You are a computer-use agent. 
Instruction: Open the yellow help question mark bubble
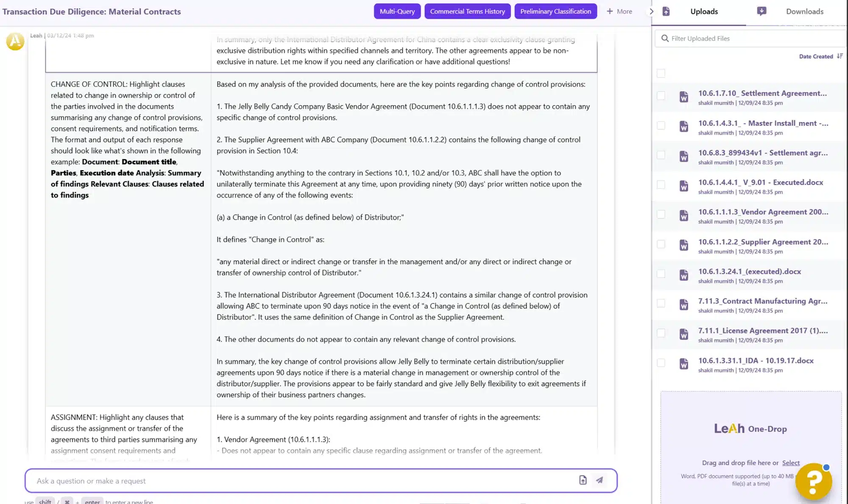(813, 482)
